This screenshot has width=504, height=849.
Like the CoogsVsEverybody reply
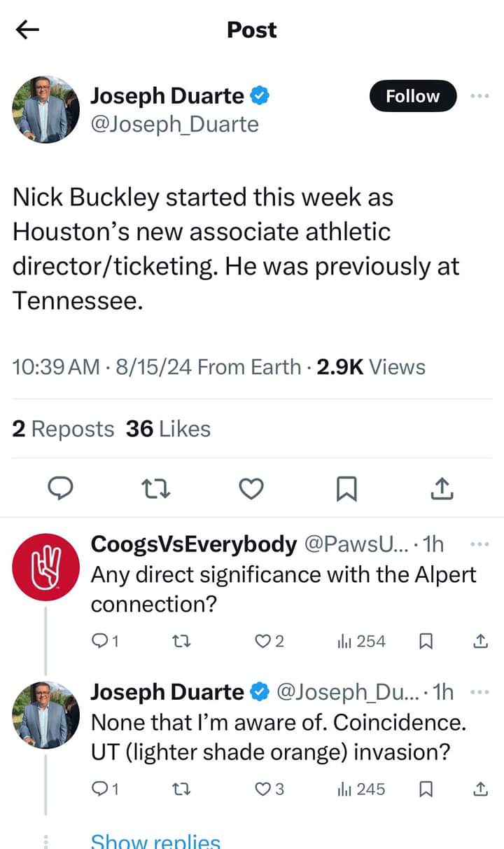pos(263,641)
